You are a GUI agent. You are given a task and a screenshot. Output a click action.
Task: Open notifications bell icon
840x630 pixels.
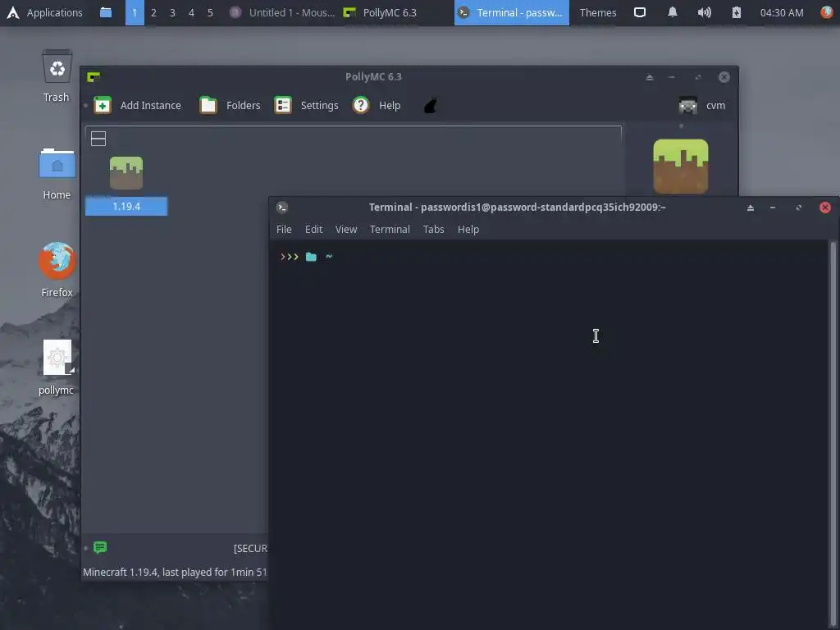[x=673, y=12]
